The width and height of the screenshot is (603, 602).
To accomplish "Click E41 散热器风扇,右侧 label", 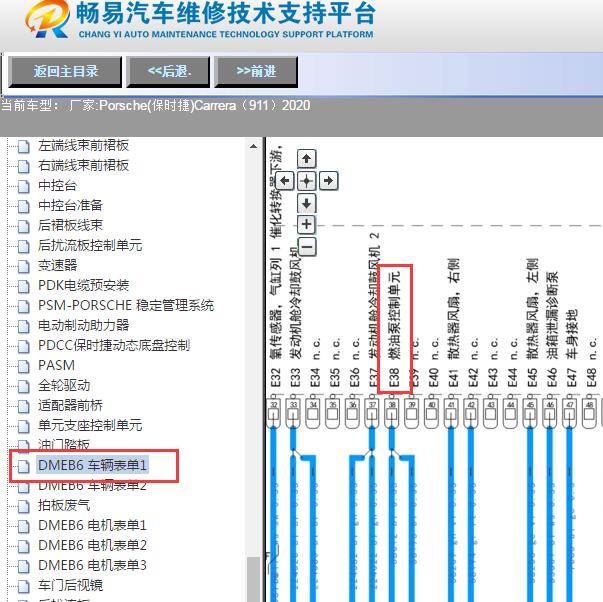I will click(454, 323).
